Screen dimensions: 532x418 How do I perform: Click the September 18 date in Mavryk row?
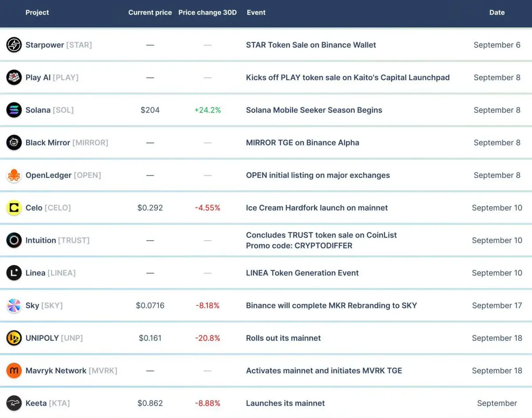(497, 371)
